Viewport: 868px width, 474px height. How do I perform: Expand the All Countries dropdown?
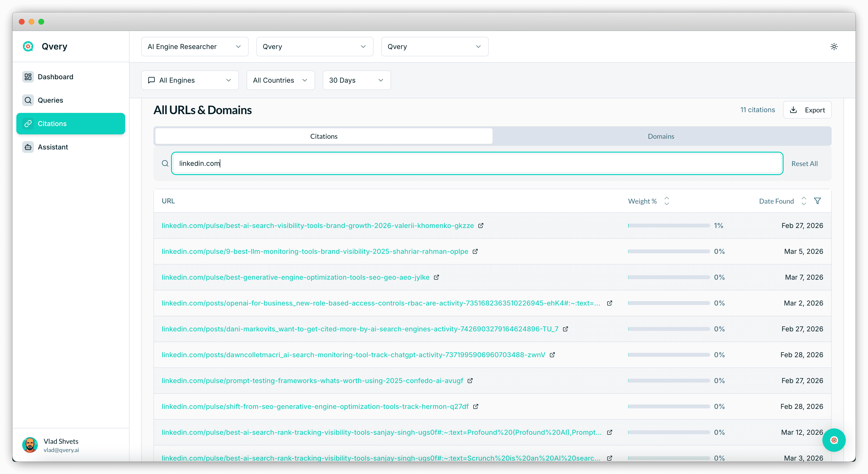click(280, 80)
